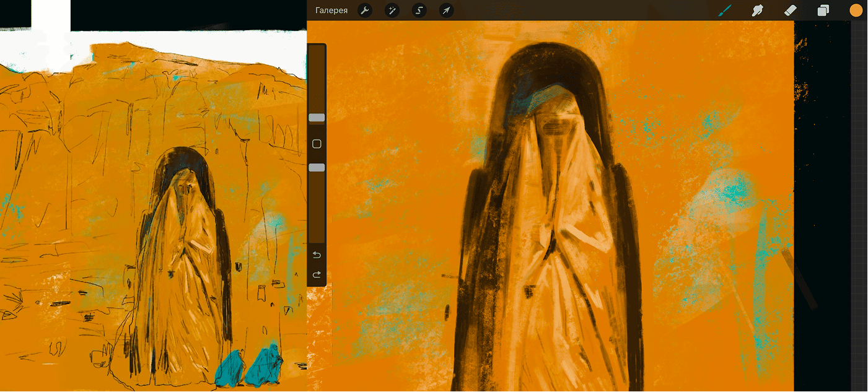Tap the square Modify button in sidebar

pos(317,144)
